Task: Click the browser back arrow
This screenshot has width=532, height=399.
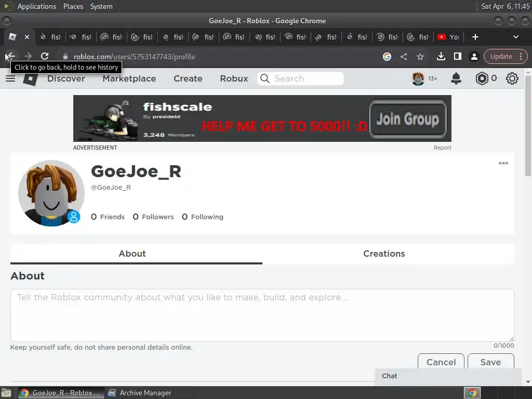Action: tap(10, 56)
